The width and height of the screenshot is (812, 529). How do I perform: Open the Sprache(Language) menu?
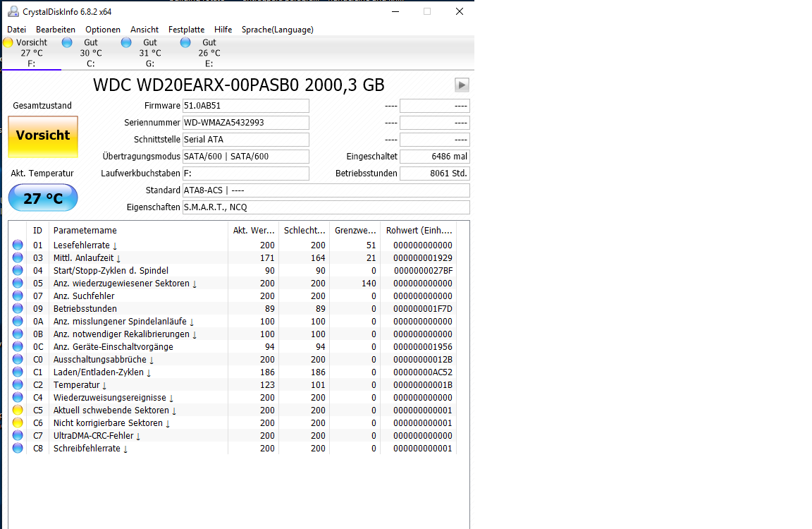pyautogui.click(x=278, y=30)
